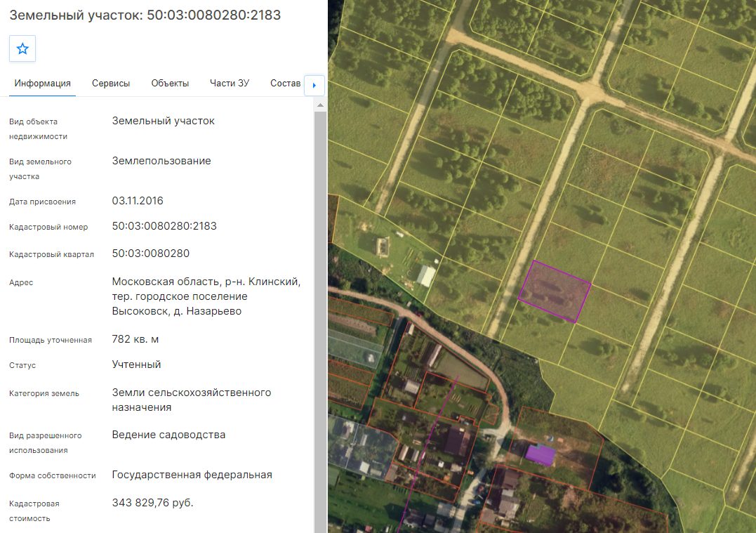756x533 pixels.
Task: Open the Состав tab
Action: tap(286, 83)
